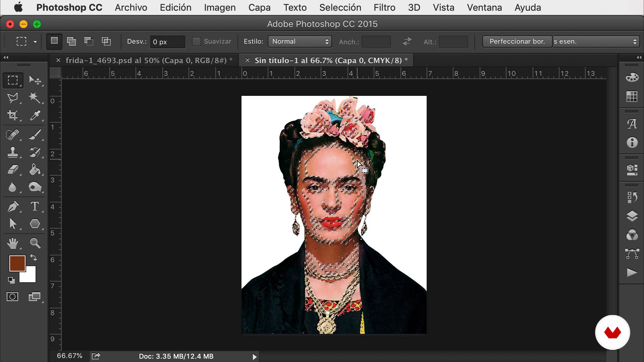Select the Polygonal Lasso tool

pyautogui.click(x=13, y=98)
